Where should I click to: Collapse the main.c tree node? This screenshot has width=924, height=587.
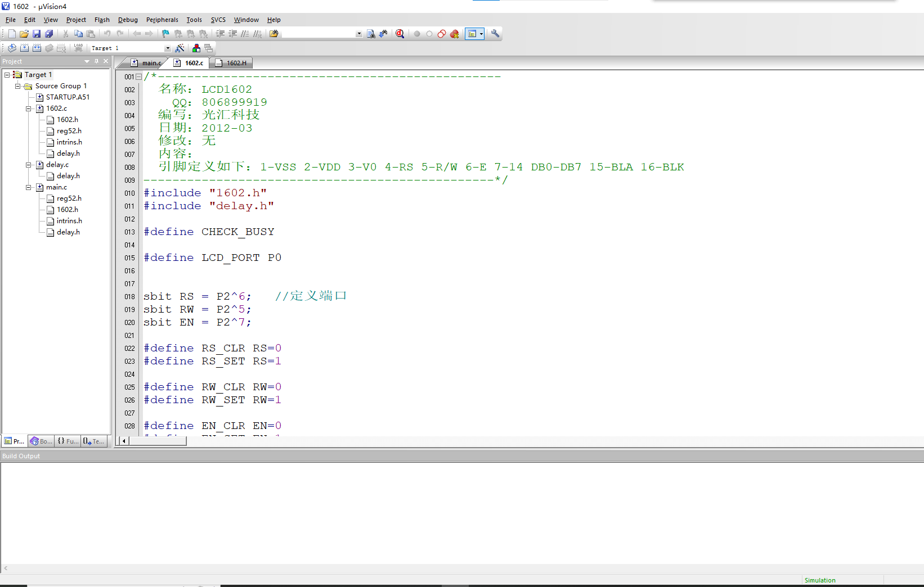[x=28, y=187]
